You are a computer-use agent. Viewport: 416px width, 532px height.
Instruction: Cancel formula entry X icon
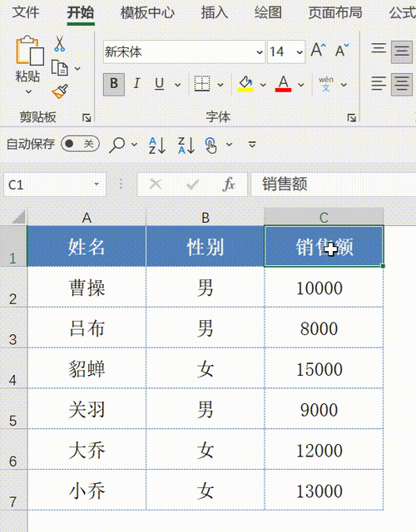point(156,185)
